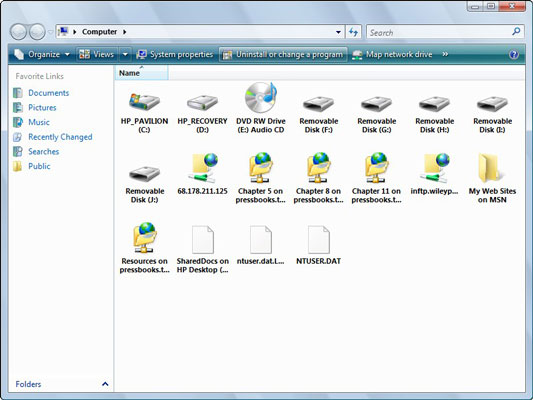Open the Music favorite link

click(39, 122)
